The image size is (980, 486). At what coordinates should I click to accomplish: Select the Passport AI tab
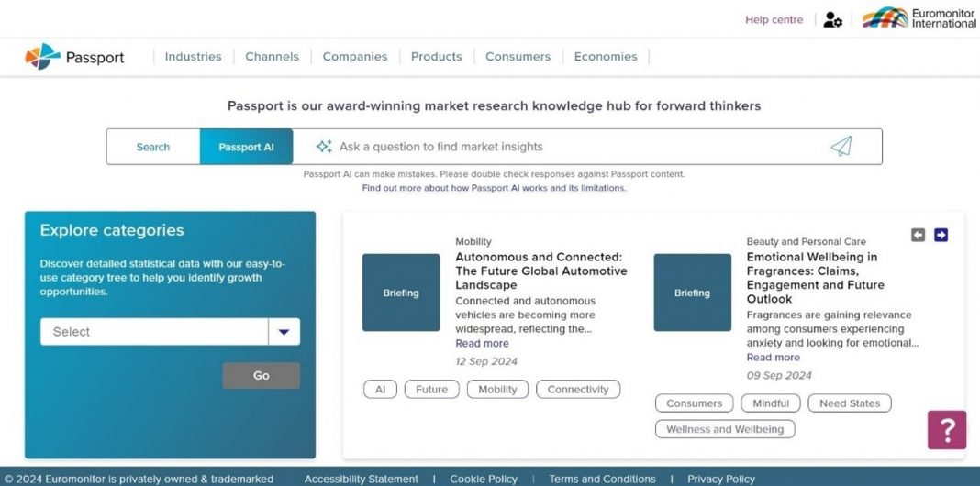click(246, 147)
